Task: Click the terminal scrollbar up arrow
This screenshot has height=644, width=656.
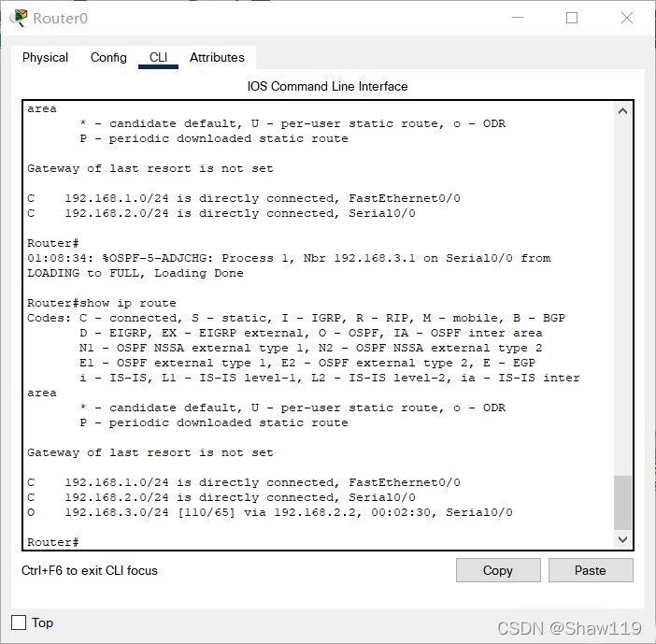Action: tap(622, 111)
